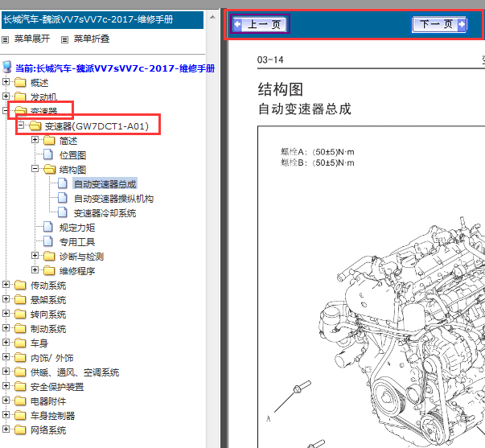Go to next page with 下一页 button
The image size is (485, 448).
(439, 24)
